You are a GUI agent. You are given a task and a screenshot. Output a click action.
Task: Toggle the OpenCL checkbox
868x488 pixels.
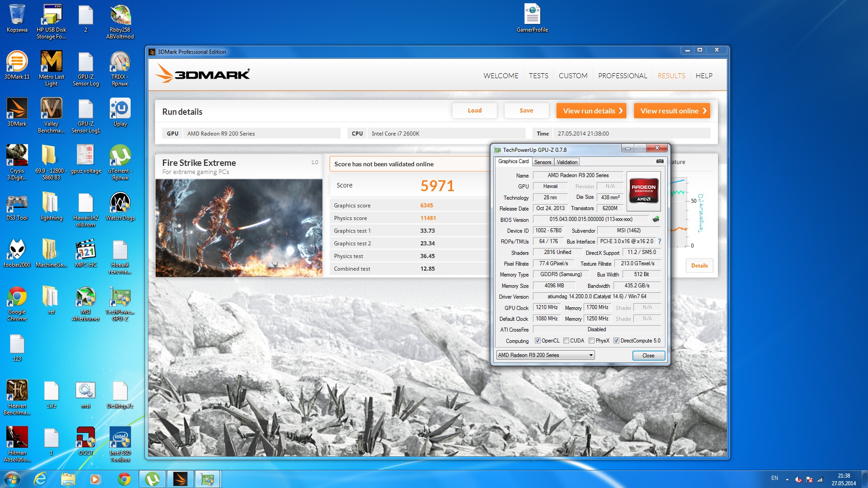pyautogui.click(x=538, y=341)
